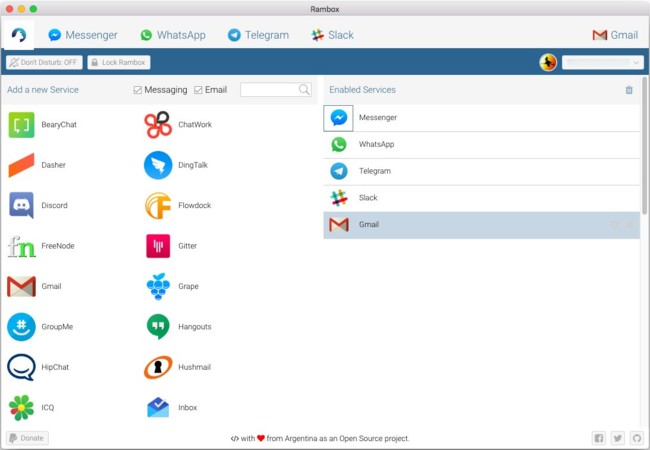Add the ChatWork service icon
This screenshot has width=650, height=450.
click(158, 124)
